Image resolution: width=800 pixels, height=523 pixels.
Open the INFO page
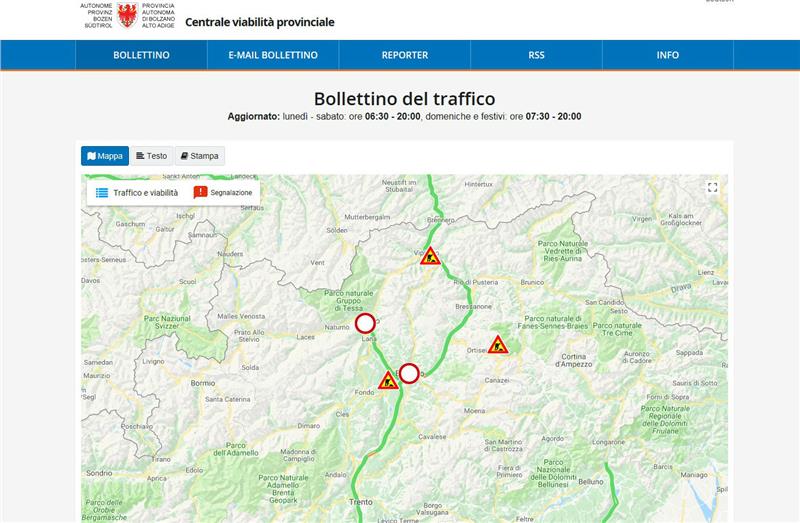(668, 55)
